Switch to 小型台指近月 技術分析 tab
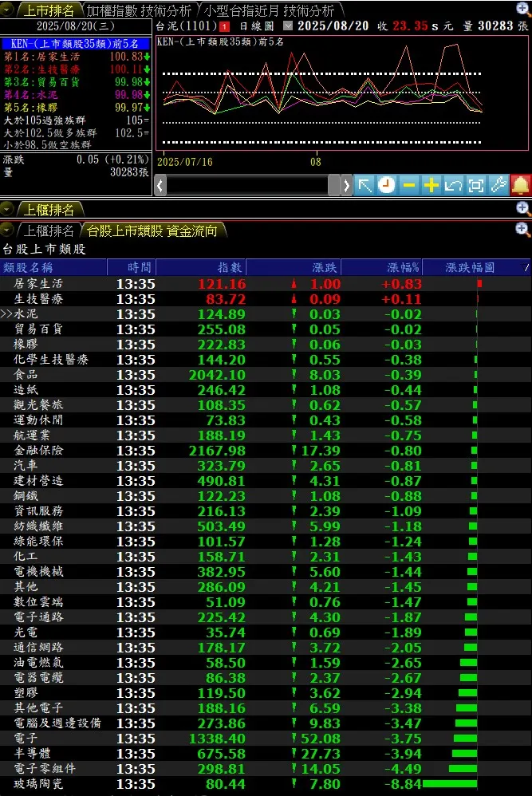The height and width of the screenshot is (796, 532). [269, 10]
